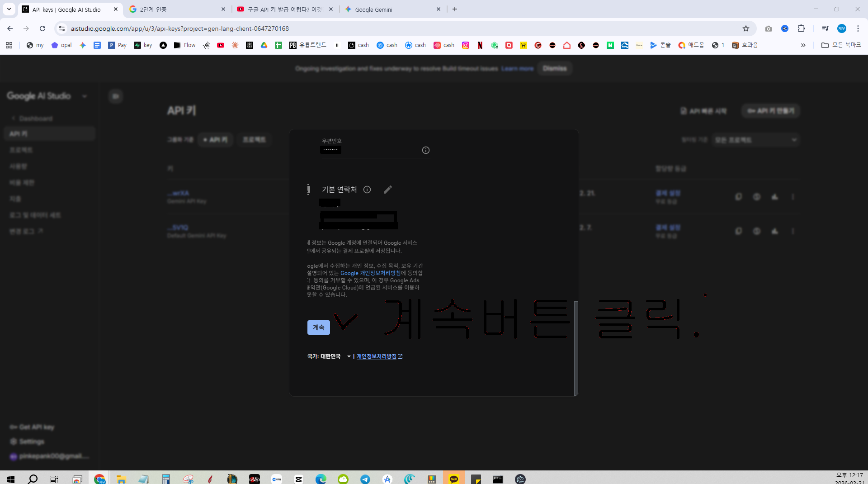Image resolution: width=868 pixels, height=484 pixels.
Task: Open the 콘솔 bookmark
Action: [x=660, y=45]
